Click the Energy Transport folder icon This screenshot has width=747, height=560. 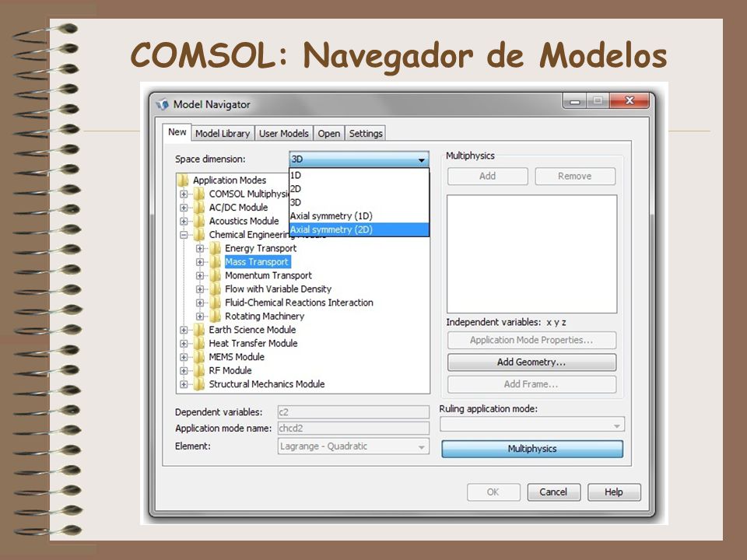(x=216, y=248)
